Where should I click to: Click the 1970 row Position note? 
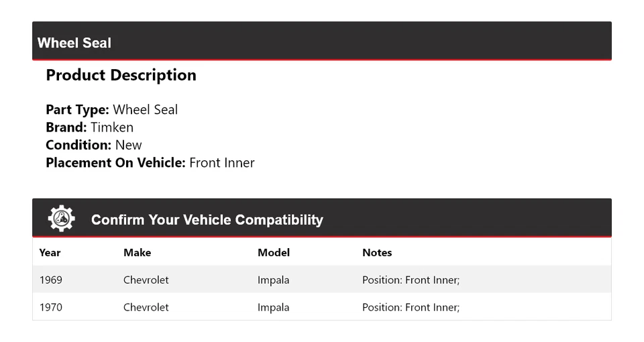click(x=411, y=307)
